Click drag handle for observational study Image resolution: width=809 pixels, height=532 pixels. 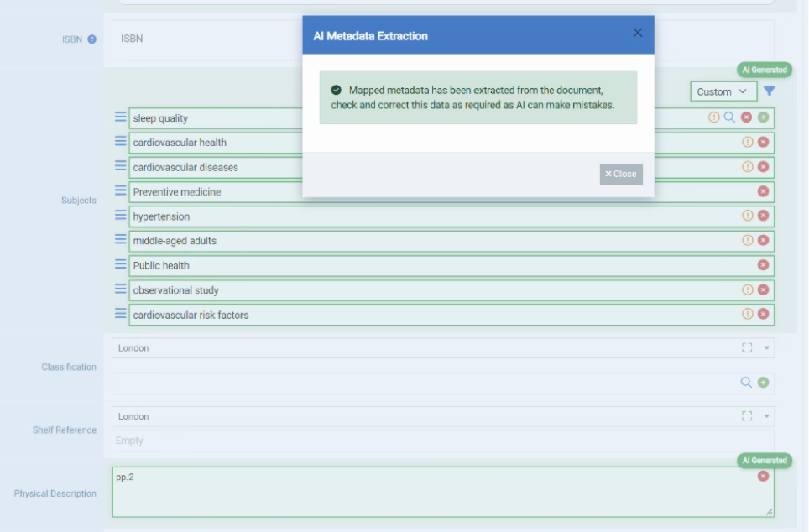pos(120,289)
